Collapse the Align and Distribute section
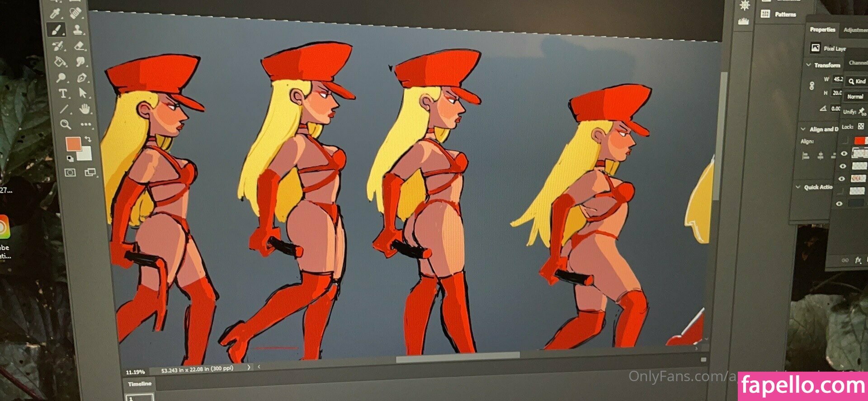 coord(803,129)
